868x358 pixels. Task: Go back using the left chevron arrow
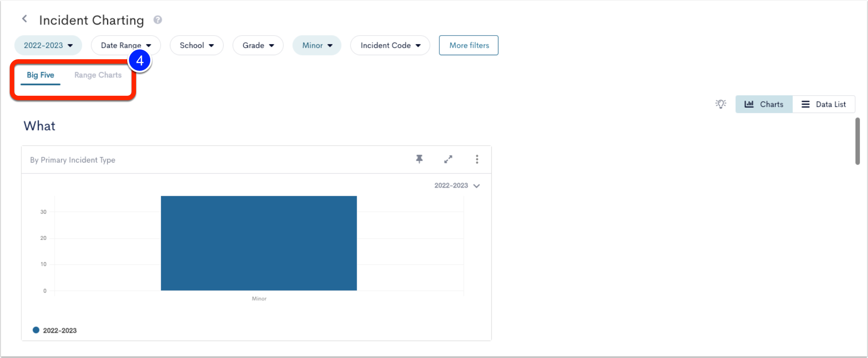25,19
